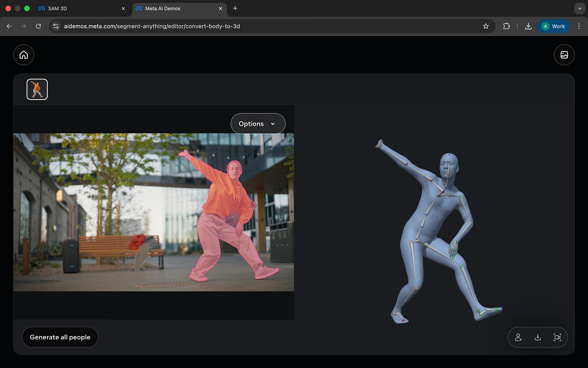Click the camera view reset icon
Screen dimensions: 588x368
pyautogui.click(x=557, y=337)
